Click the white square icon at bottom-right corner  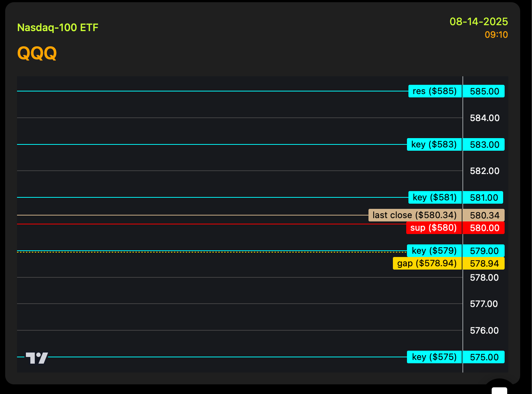pos(499,391)
